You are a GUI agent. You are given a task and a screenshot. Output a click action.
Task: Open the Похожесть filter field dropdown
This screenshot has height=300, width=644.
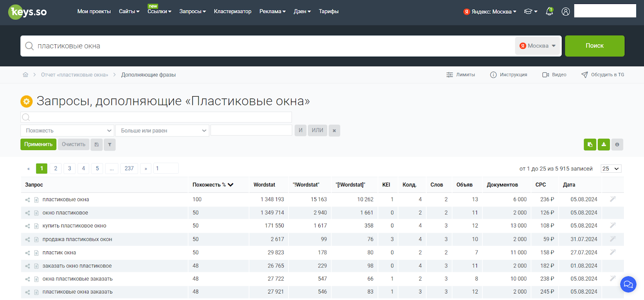click(x=67, y=130)
